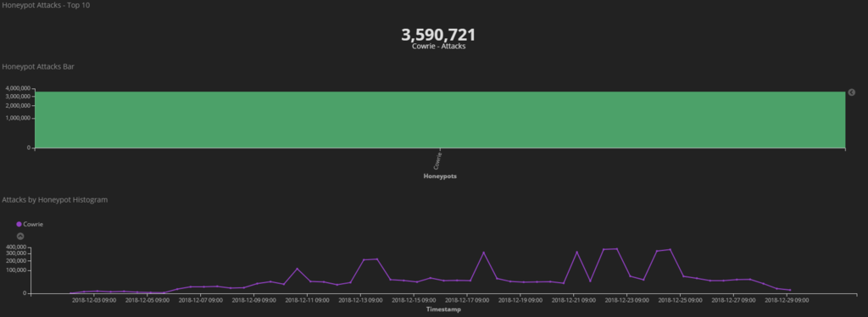Image resolution: width=868 pixels, height=317 pixels.
Task: Click the 2018-12-13 09:00 timestamp label
Action: coord(360,300)
